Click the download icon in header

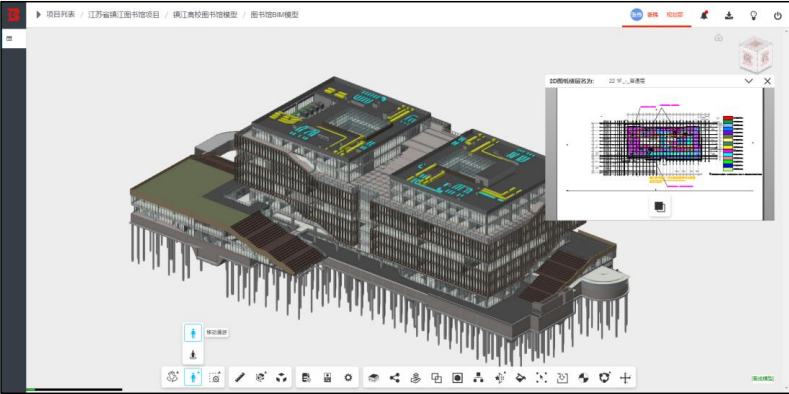[729, 15]
